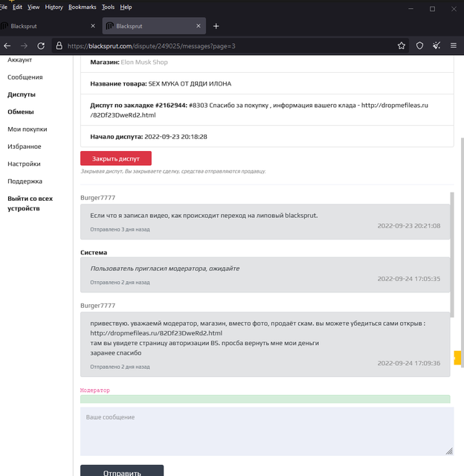Screen dimensions: 464x476
Task: Open the Help menu
Action: [x=126, y=7]
